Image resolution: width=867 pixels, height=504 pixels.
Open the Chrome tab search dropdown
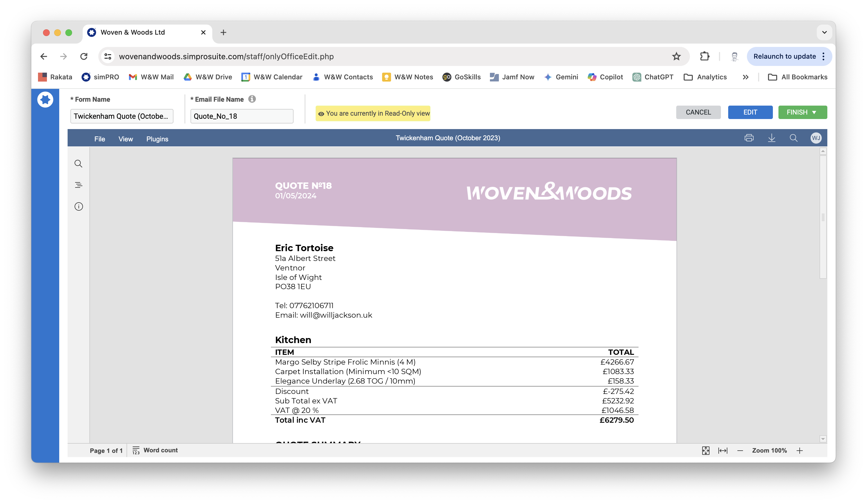pyautogui.click(x=824, y=32)
